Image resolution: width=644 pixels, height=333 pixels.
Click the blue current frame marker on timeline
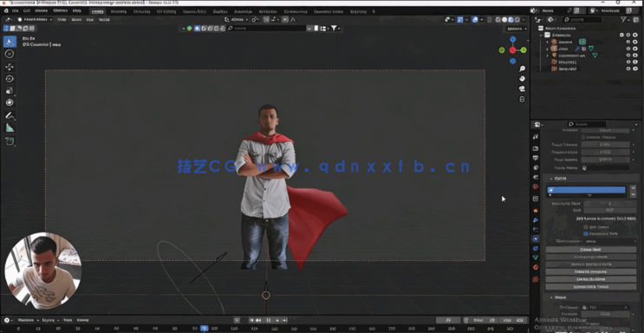point(205,329)
